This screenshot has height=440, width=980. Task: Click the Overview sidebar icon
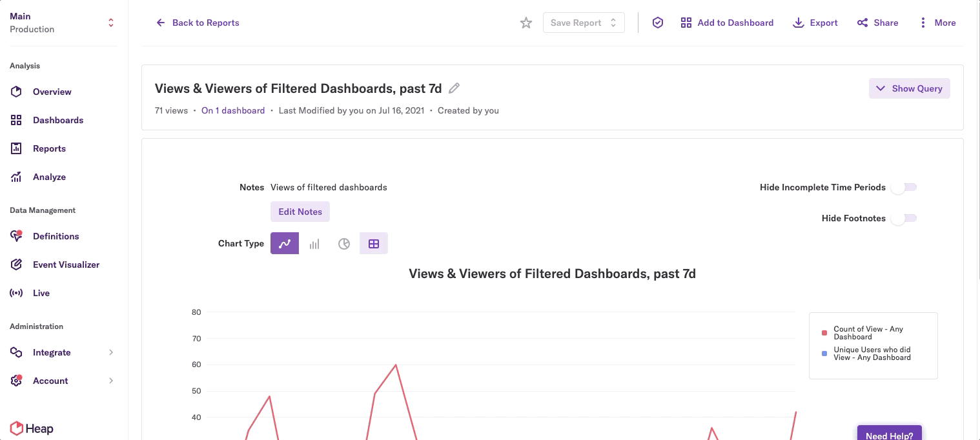tap(16, 92)
